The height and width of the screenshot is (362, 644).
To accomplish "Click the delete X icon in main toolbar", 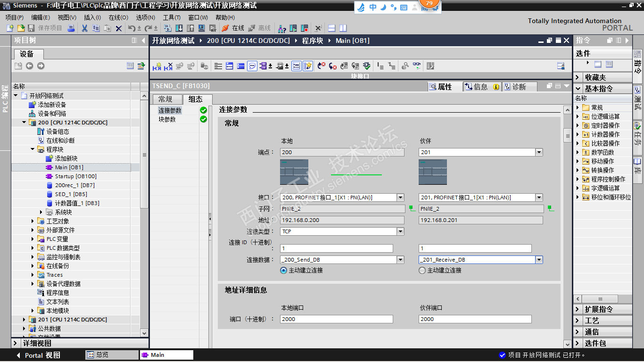I will pyautogui.click(x=119, y=28).
